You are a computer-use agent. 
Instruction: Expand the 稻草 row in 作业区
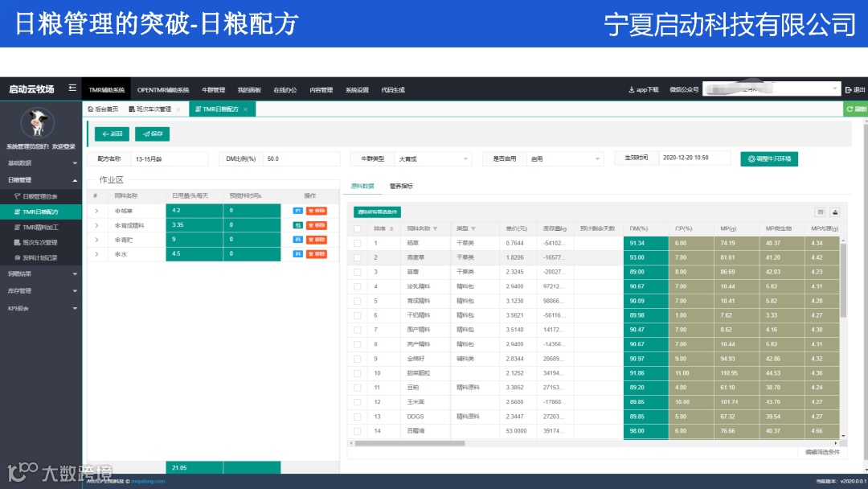(x=96, y=211)
